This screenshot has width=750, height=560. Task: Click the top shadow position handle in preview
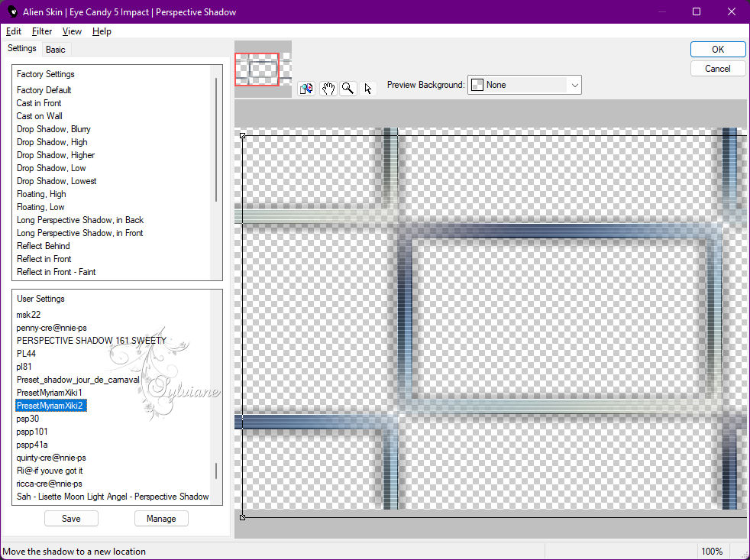[243, 136]
